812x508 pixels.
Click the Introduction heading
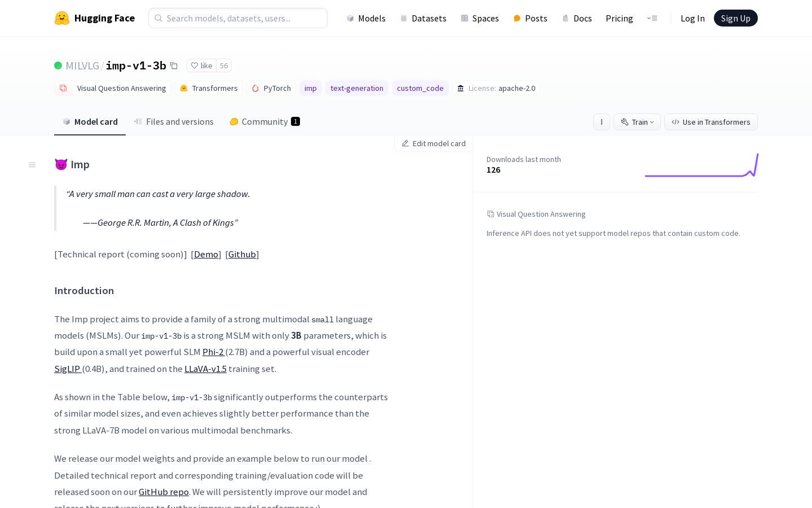(x=84, y=291)
